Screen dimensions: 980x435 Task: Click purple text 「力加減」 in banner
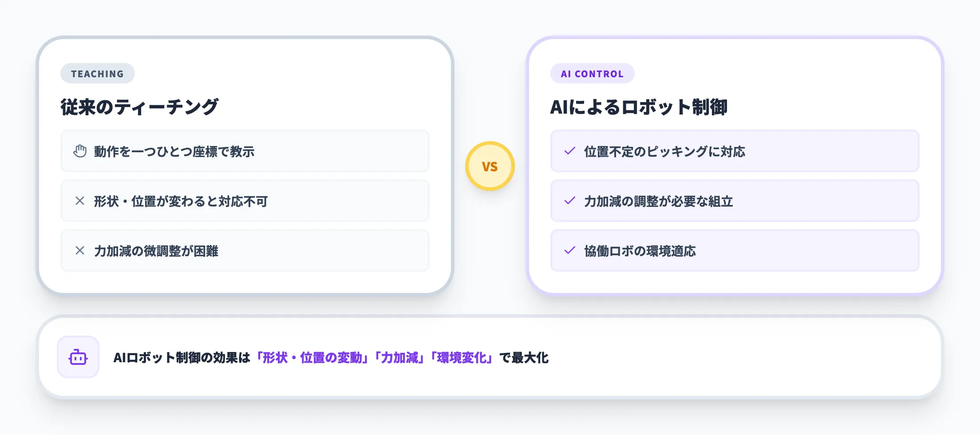point(399,358)
